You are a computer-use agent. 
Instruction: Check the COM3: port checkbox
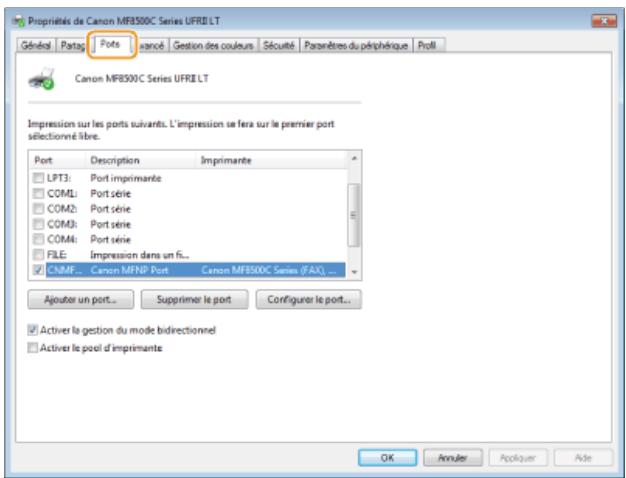(38, 224)
